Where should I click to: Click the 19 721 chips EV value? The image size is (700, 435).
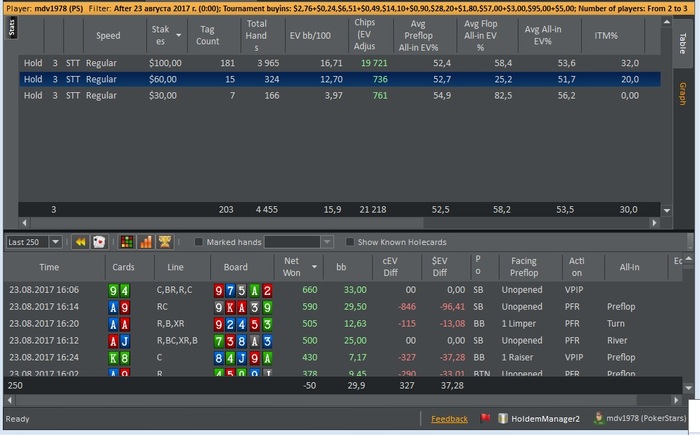click(374, 63)
